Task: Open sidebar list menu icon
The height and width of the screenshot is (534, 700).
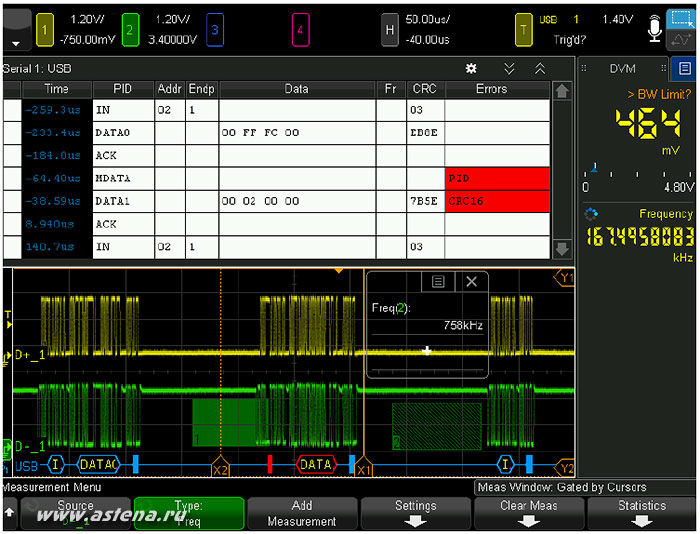Action: coord(684,68)
